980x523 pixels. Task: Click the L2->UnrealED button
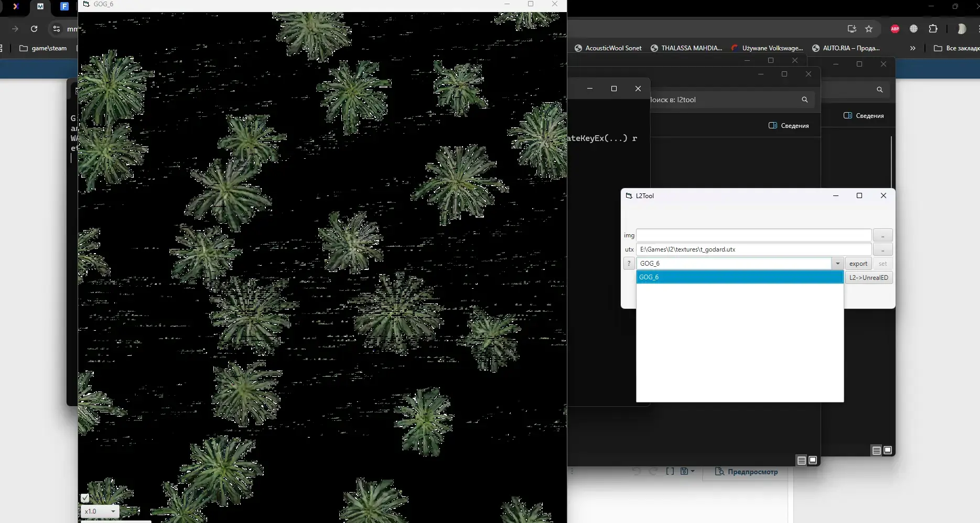(869, 278)
